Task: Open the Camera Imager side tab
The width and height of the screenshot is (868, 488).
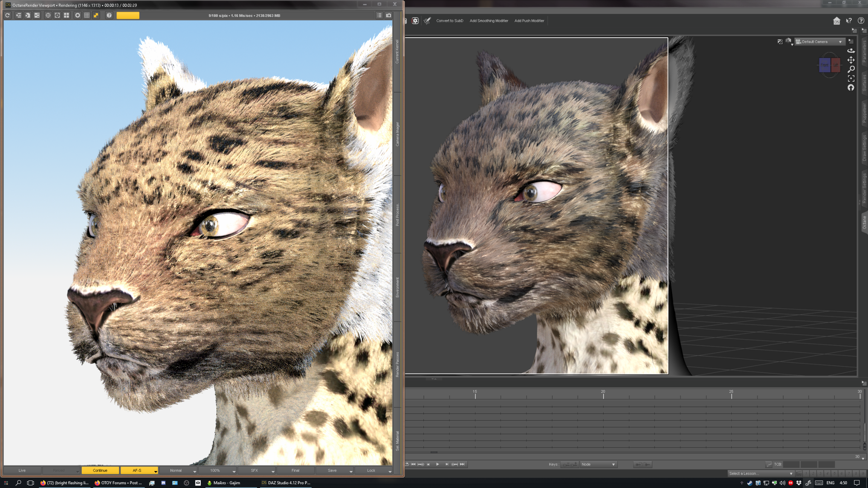Action: click(397, 134)
